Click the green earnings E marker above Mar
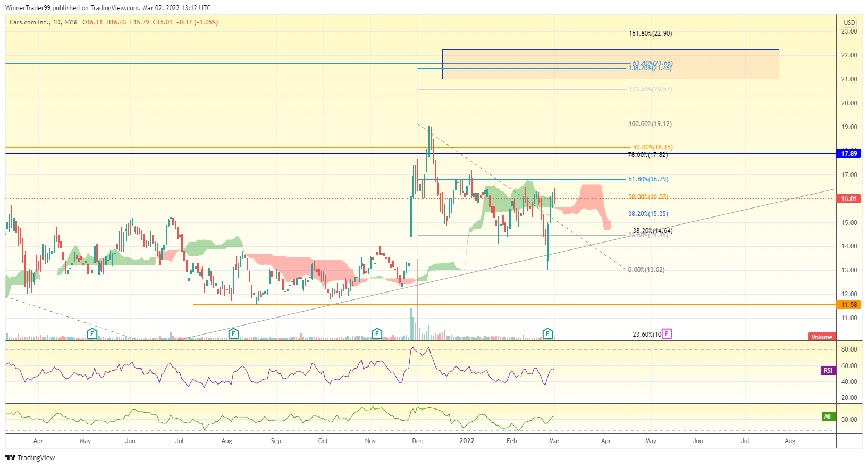The height and width of the screenshot is (467, 868). (x=547, y=334)
